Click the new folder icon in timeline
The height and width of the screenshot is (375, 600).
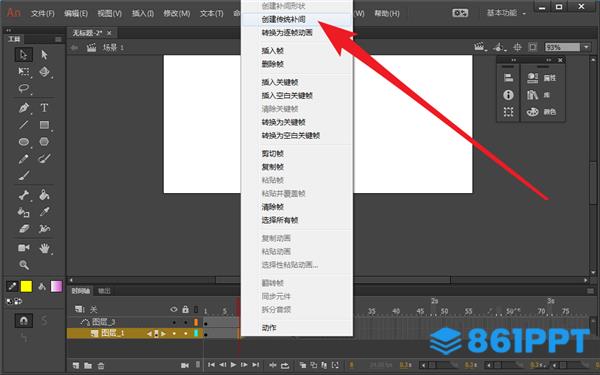(88, 365)
